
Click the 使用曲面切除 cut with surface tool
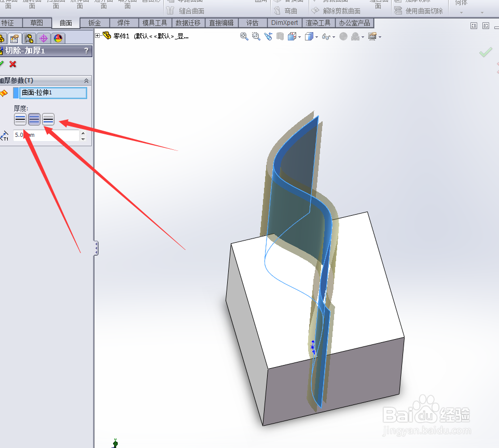tap(419, 11)
